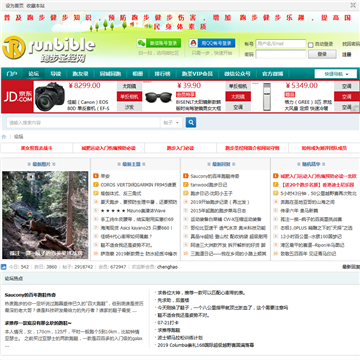Open the 相册 nav tab
This screenshot has width=360, height=360.
(x=137, y=74)
